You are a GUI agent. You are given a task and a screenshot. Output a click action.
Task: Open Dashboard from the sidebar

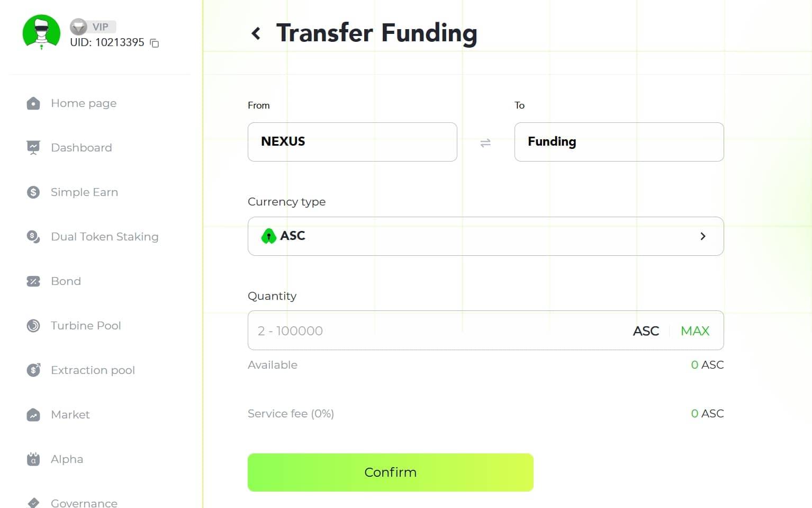tap(81, 148)
